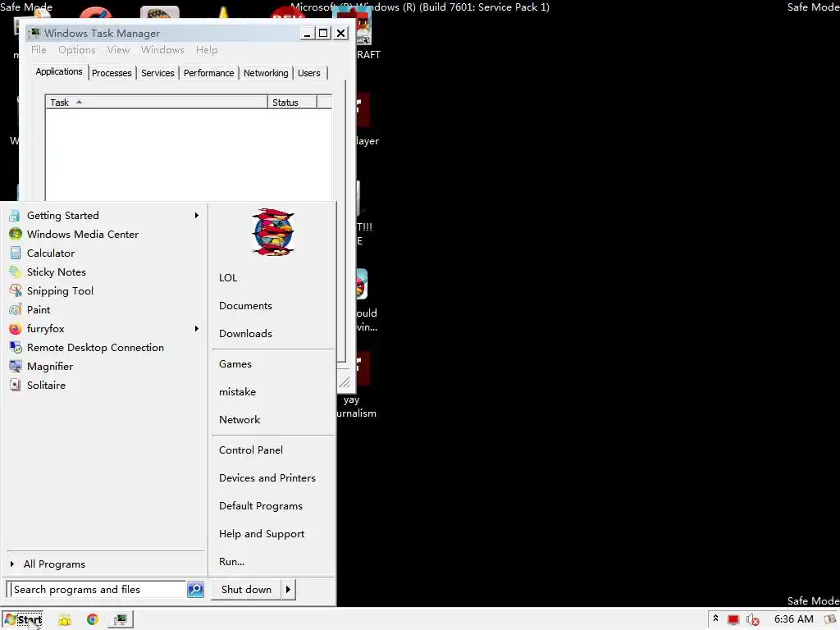Viewport: 840px width, 630px height.
Task: Launch Windows Media Center
Action: [x=104, y=234]
